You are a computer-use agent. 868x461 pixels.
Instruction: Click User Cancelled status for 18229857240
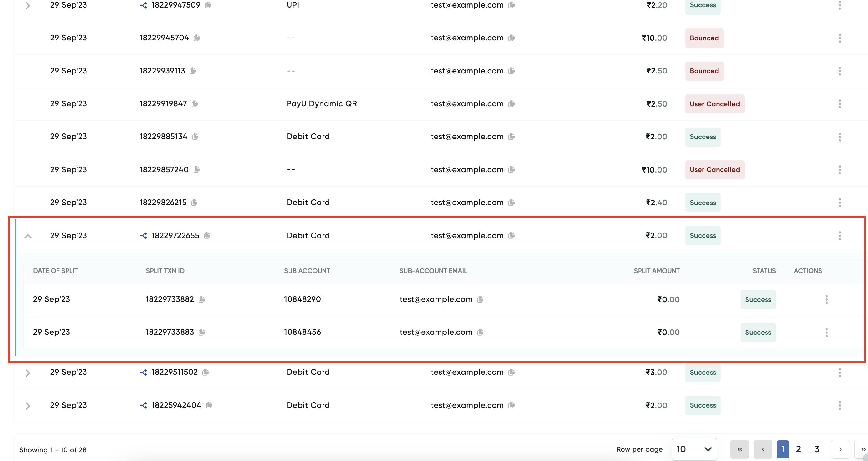(714, 170)
